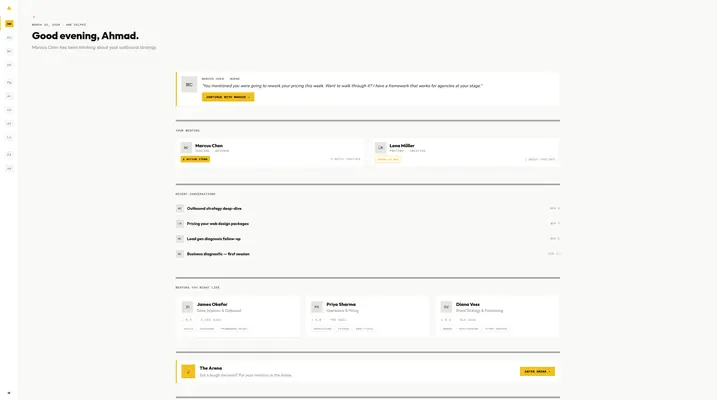Click the yellow triangle logo in sidebar
The width and height of the screenshot is (717, 400).
pos(9,8)
